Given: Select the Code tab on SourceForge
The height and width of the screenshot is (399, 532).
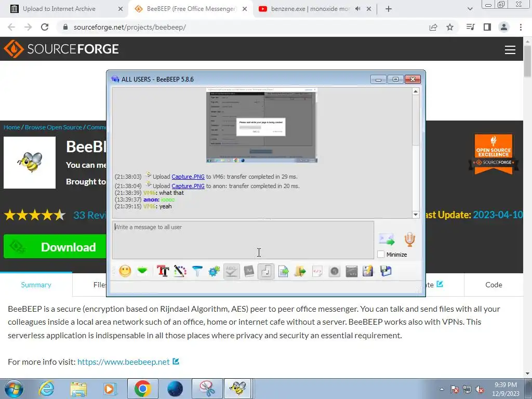Looking at the screenshot, I should click(x=494, y=285).
